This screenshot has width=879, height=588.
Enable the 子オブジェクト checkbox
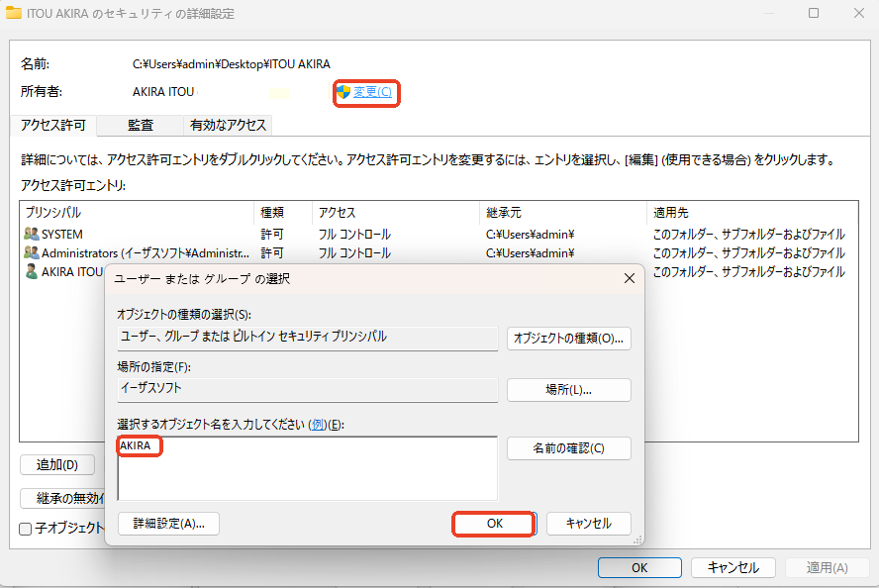(25, 529)
